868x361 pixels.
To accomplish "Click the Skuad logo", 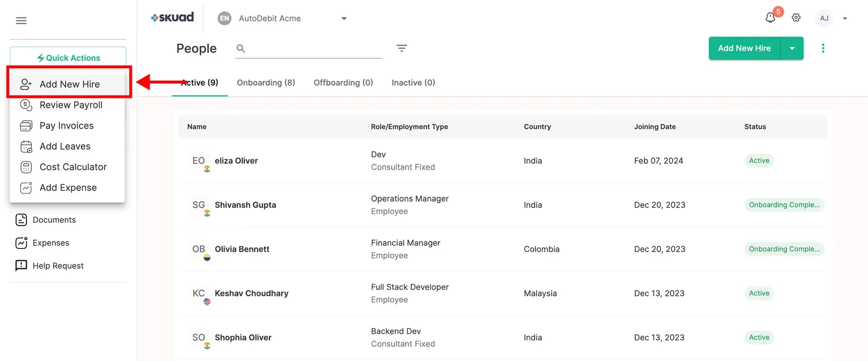I will tap(172, 17).
